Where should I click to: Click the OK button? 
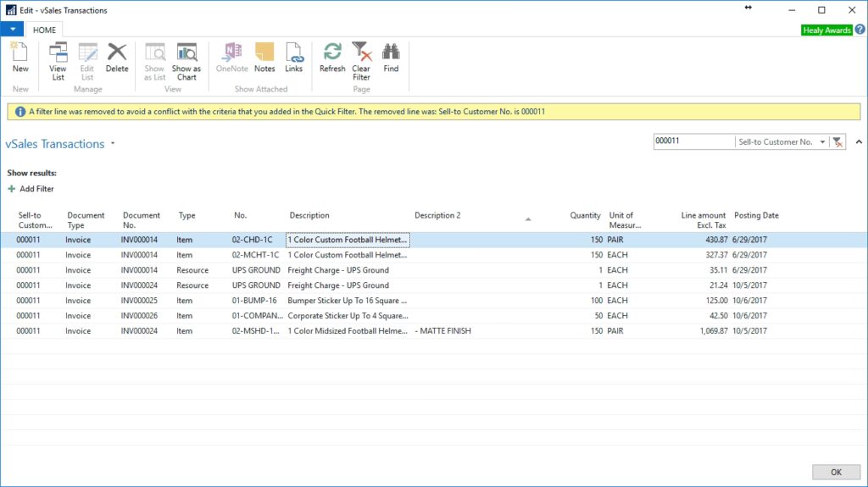coord(835,472)
